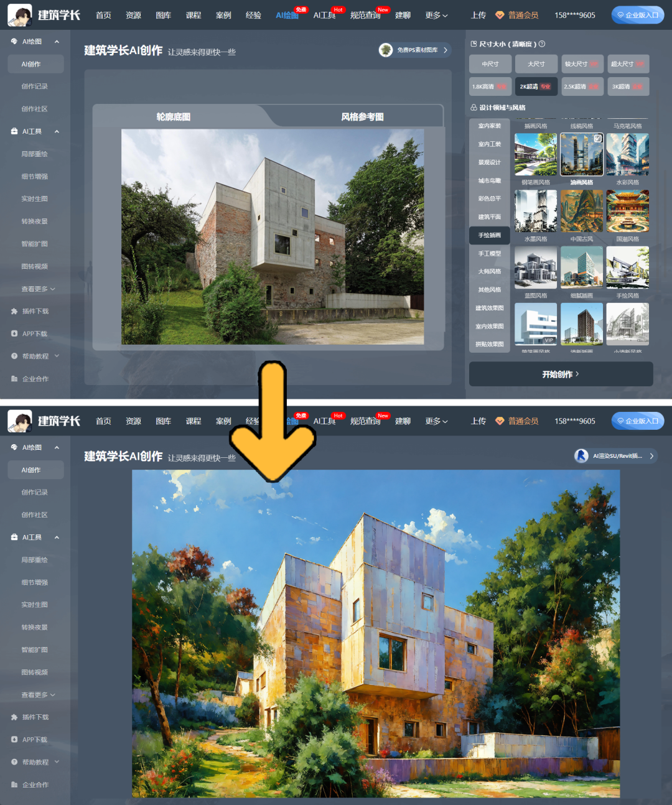
Task: Click the generated oil painting result image
Action: pos(376,633)
